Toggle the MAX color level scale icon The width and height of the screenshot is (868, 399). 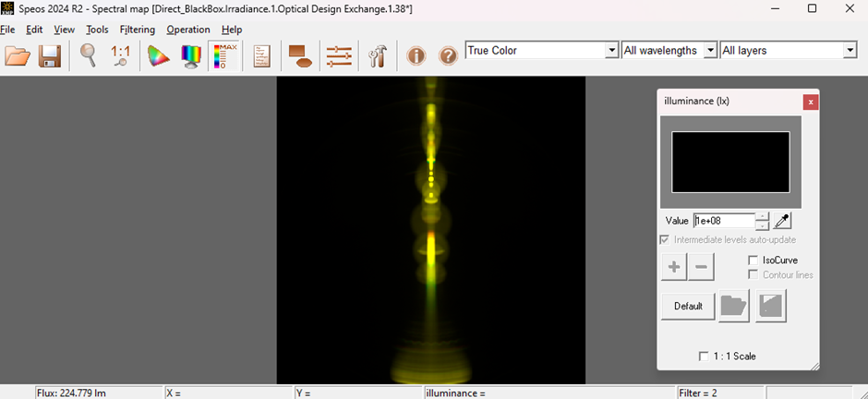[224, 56]
